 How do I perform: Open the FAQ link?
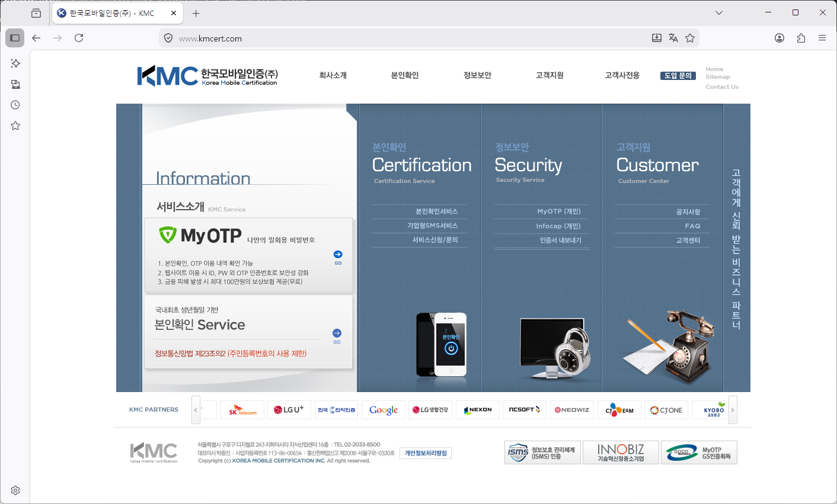coord(693,226)
